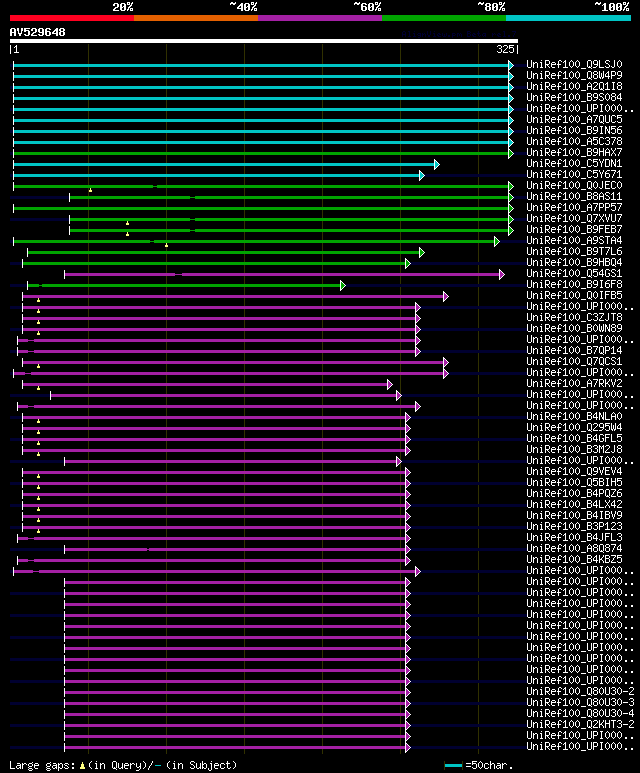Select the UniRef100_C3ZJT8 label
This screenshot has height=773, width=640.
point(574,317)
